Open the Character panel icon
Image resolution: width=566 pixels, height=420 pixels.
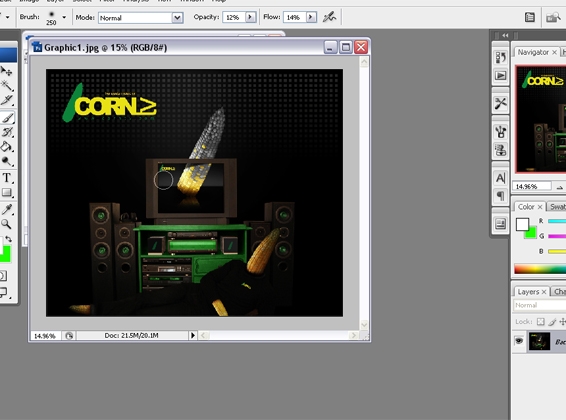501,178
